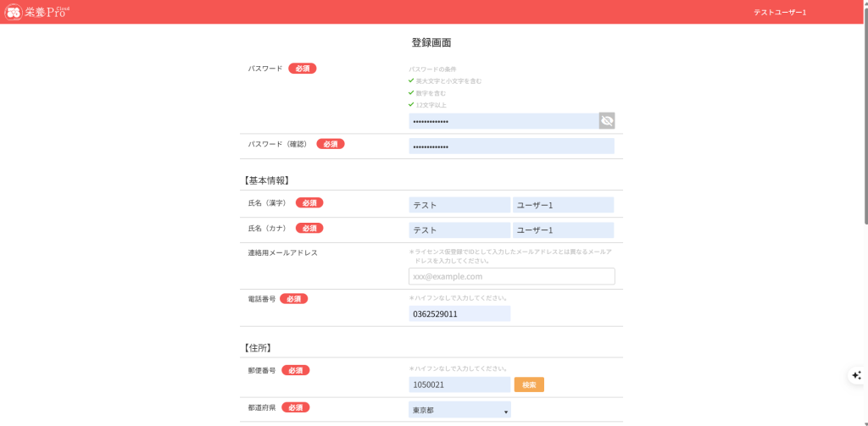The height and width of the screenshot is (426, 868).
Task: Click the check icon beside 英大文字と小文字を含む
Action: [411, 80]
